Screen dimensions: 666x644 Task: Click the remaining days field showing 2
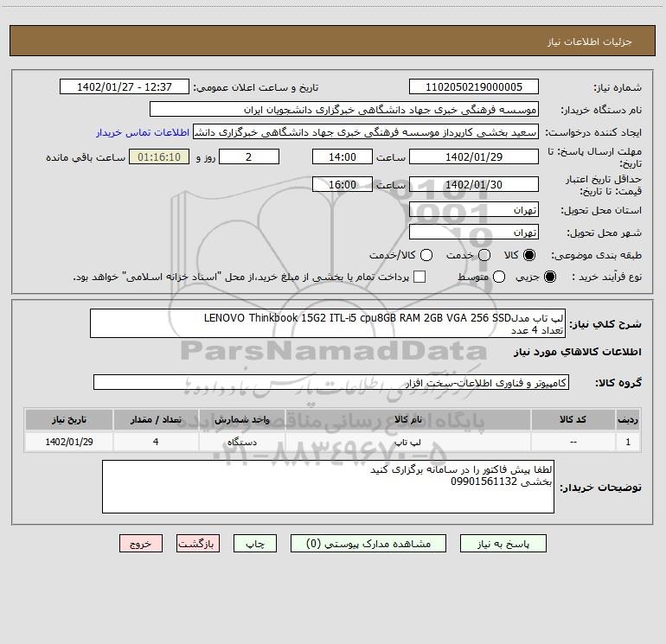[249, 156]
